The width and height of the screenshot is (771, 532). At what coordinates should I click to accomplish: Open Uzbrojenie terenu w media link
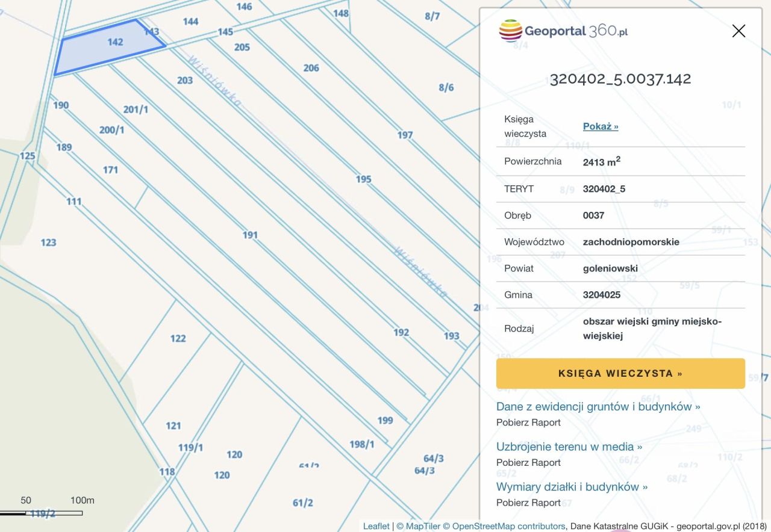[x=569, y=447]
